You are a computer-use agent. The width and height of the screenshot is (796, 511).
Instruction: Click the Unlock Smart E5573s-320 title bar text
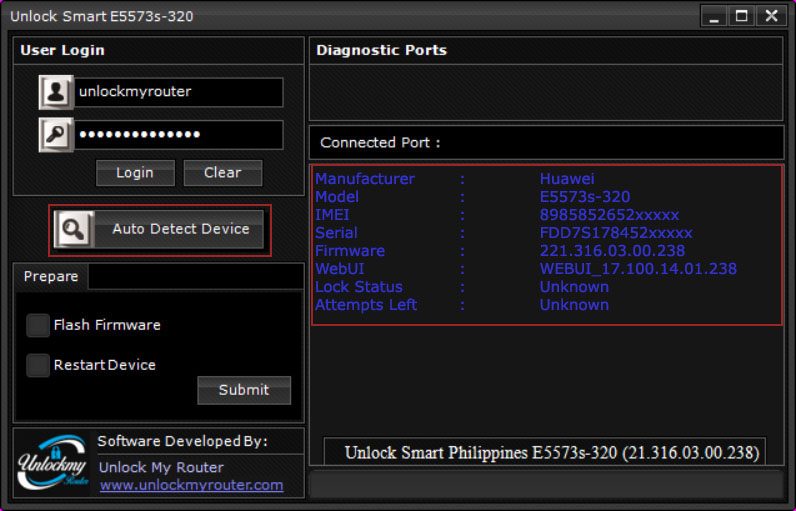coord(102,16)
